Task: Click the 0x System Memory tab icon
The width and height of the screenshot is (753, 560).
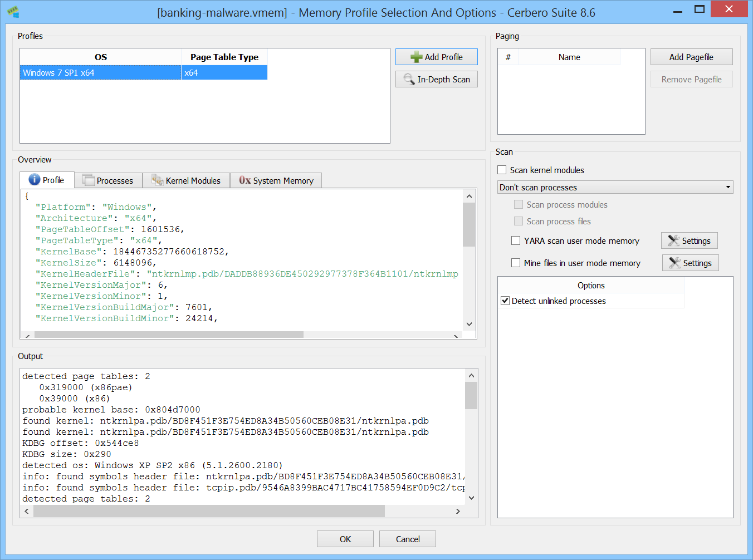Action: click(x=245, y=180)
